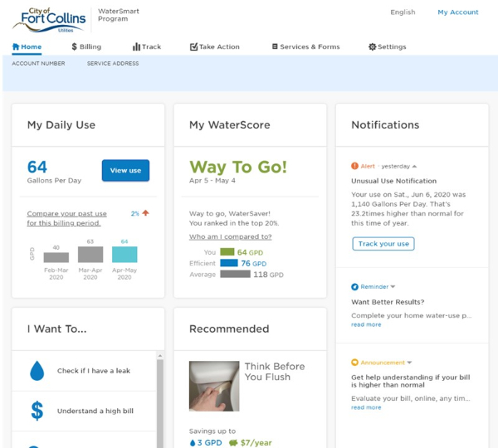Screen dimensions: 498x448
Task: Expand the Announcement notification dropdown
Action: click(x=409, y=363)
